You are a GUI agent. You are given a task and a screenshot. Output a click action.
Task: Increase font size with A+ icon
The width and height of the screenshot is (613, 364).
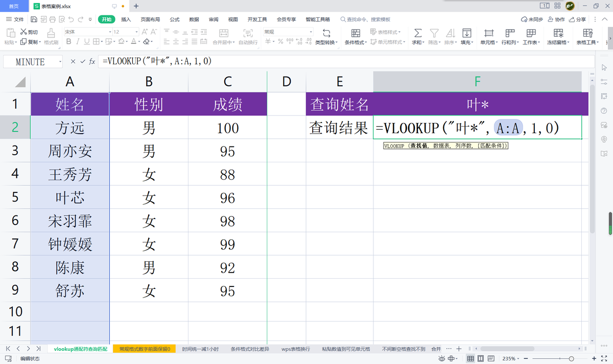[x=145, y=32]
